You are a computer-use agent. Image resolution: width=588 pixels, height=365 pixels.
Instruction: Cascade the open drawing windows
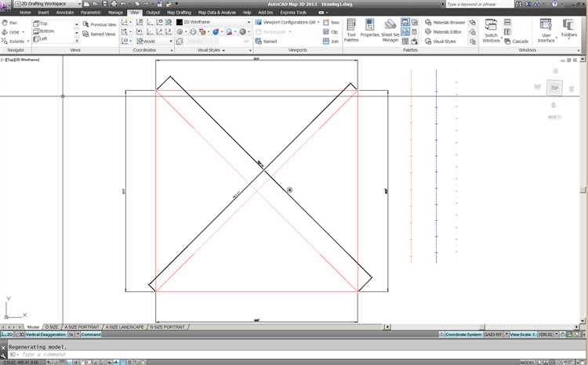pyautogui.click(x=517, y=42)
